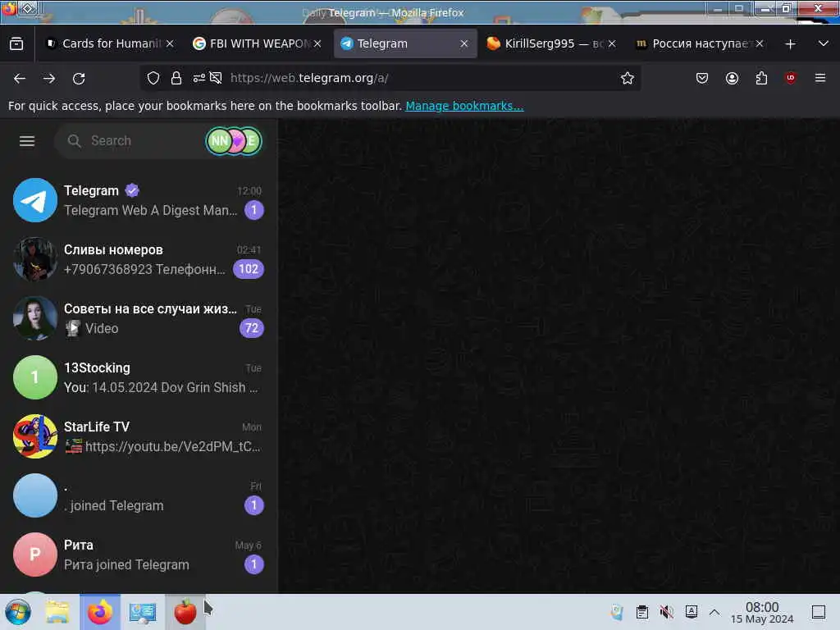Image resolution: width=840 pixels, height=630 pixels.
Task: Click the computer monitor taskbar icon
Action: 143,612
